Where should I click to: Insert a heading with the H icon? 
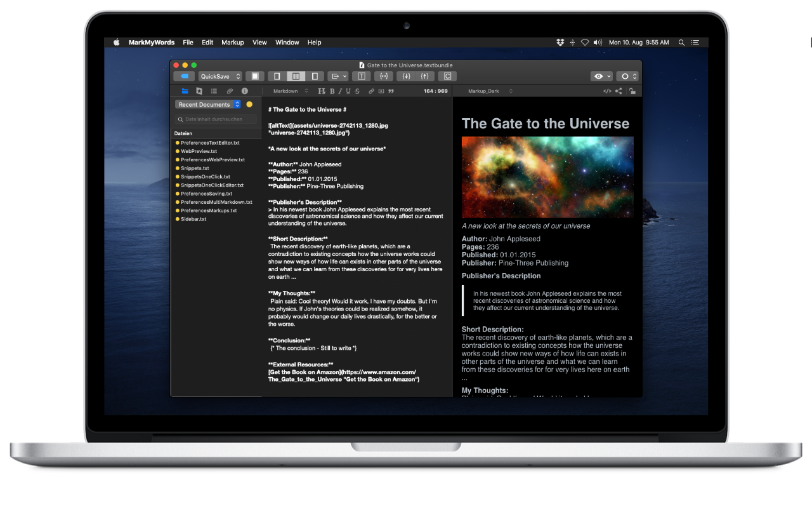[321, 91]
